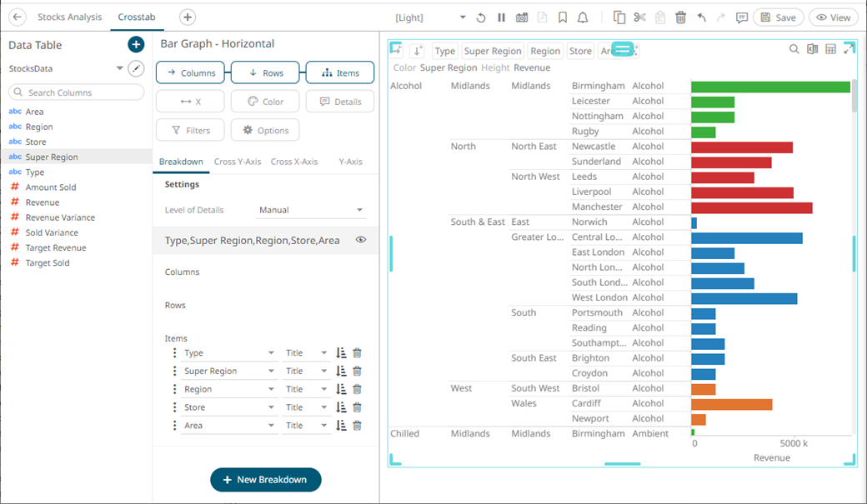
Task: Open the [Light] theme selector
Action: pyautogui.click(x=408, y=17)
